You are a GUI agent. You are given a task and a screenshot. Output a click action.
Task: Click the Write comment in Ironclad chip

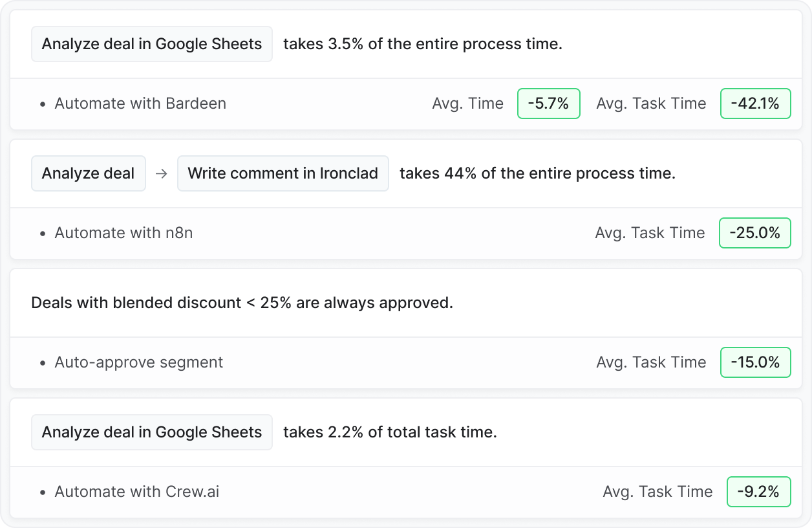coord(283,173)
